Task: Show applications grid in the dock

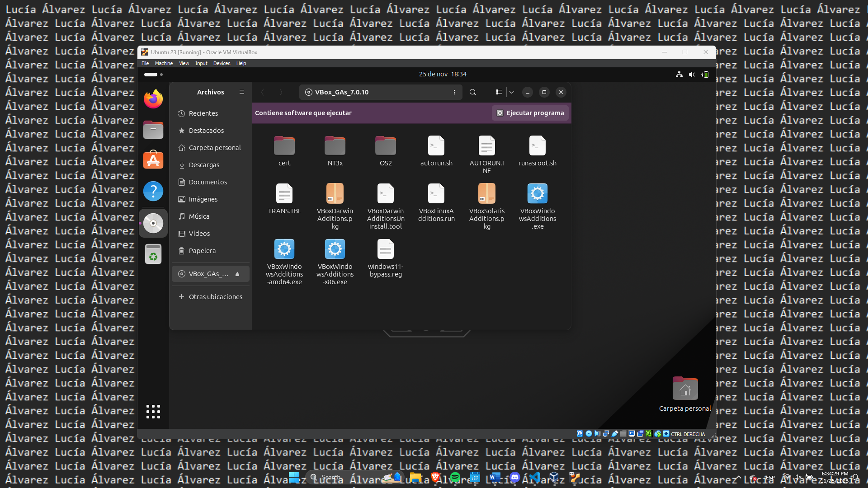Action: [x=153, y=411]
